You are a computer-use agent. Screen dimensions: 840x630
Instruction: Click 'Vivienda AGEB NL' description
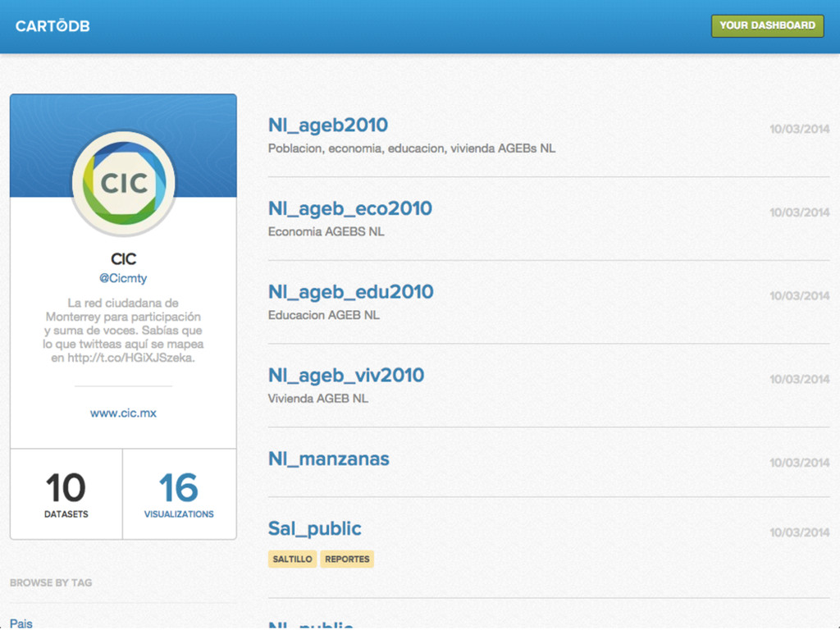[x=317, y=399]
